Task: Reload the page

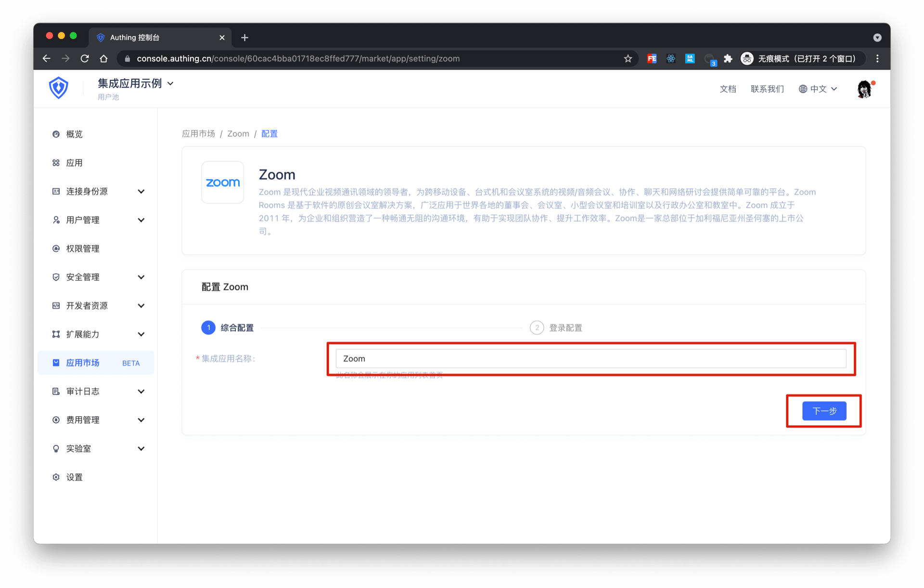Action: [x=85, y=59]
